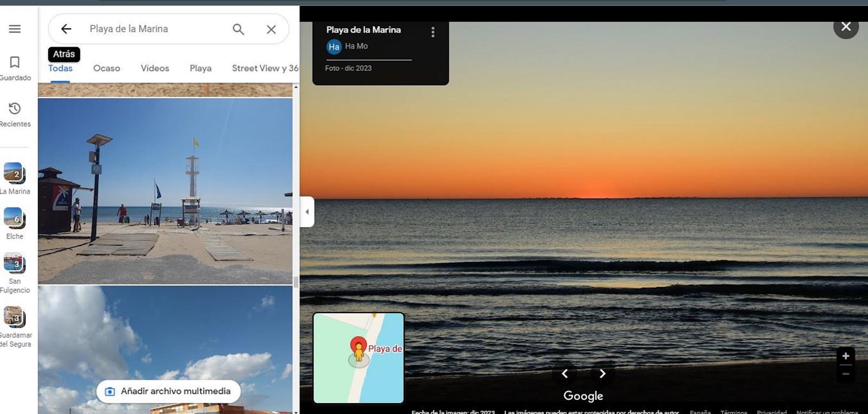
Task: Zoom in with the plus button
Action: 845,356
